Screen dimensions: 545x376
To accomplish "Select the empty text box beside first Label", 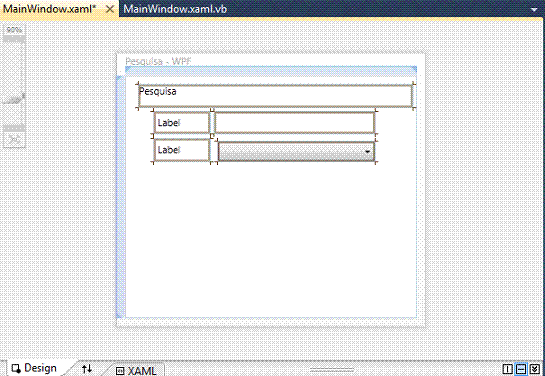I will [x=295, y=123].
